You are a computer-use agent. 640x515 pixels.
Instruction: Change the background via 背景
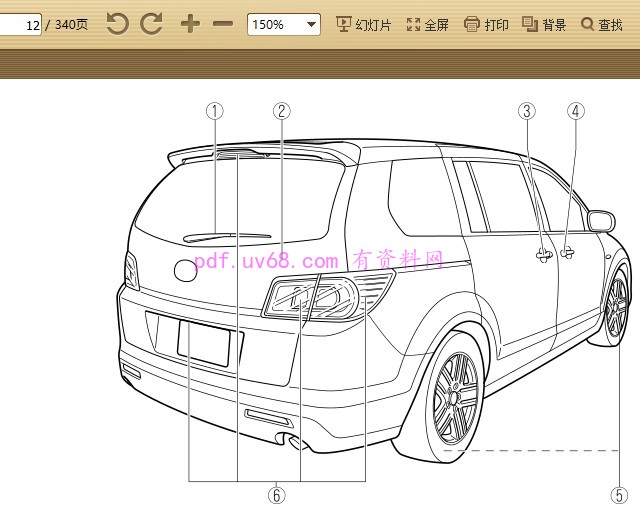pyautogui.click(x=544, y=24)
